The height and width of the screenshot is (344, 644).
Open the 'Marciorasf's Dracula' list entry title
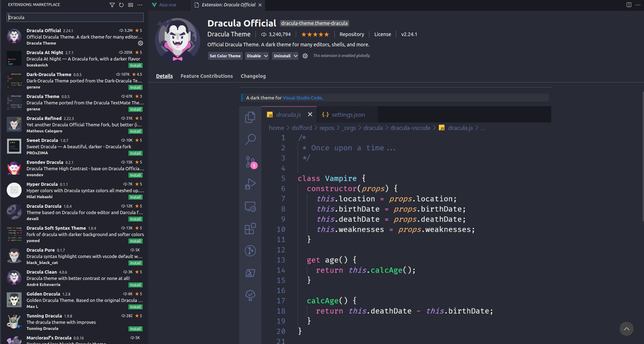(x=49, y=338)
